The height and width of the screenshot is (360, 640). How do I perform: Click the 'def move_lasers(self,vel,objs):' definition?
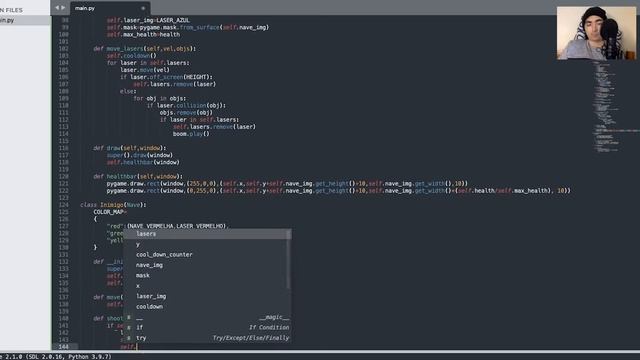pos(144,49)
